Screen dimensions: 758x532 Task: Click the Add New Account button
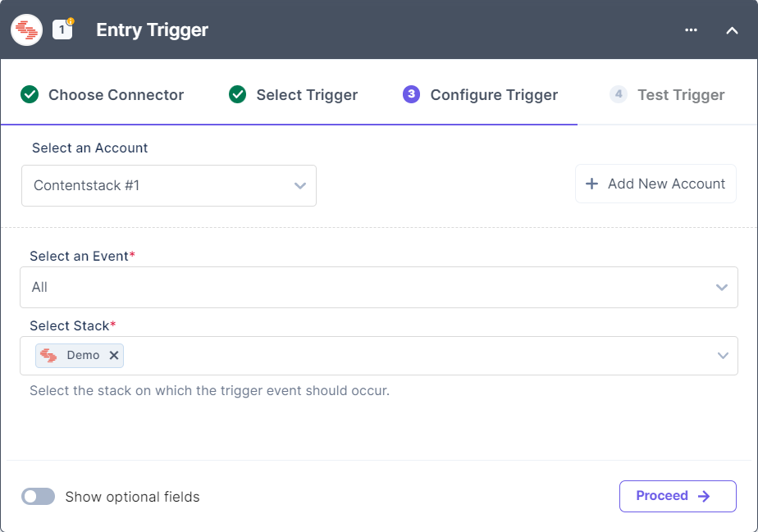655,184
